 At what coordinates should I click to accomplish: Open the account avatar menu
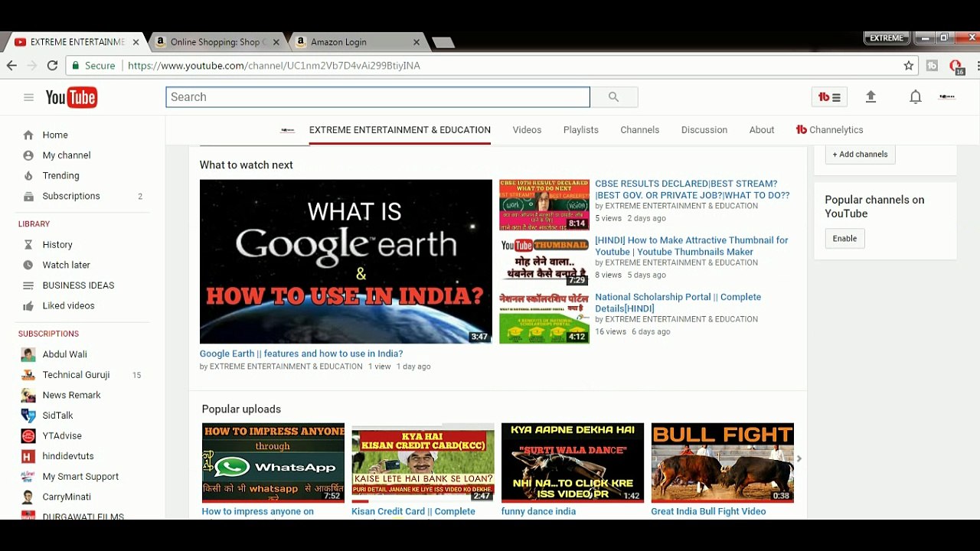947,97
